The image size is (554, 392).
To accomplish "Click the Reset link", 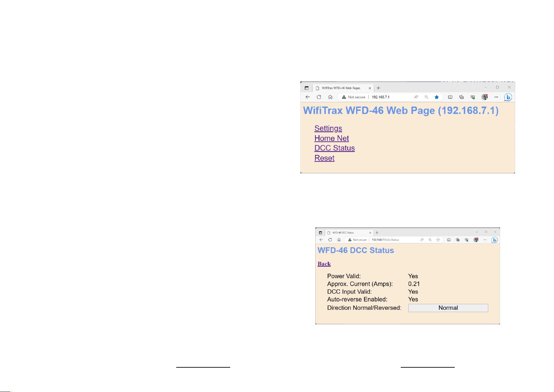I will click(324, 158).
